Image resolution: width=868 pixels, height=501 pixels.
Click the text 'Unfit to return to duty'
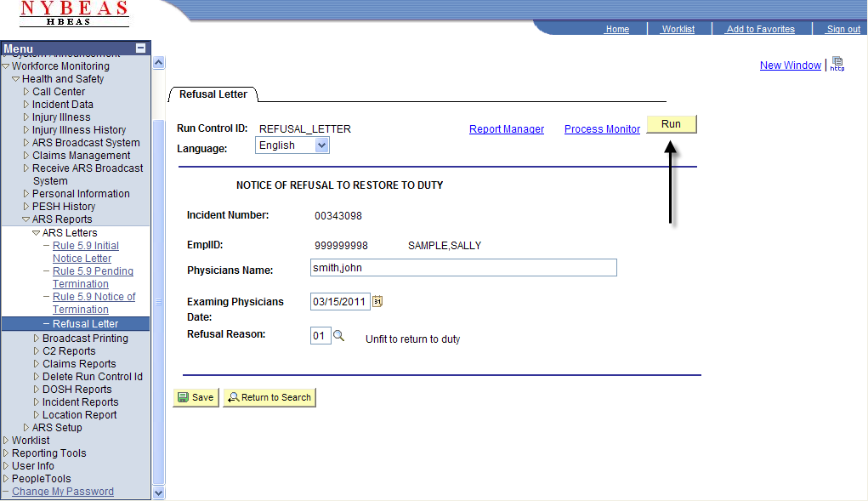click(x=413, y=339)
